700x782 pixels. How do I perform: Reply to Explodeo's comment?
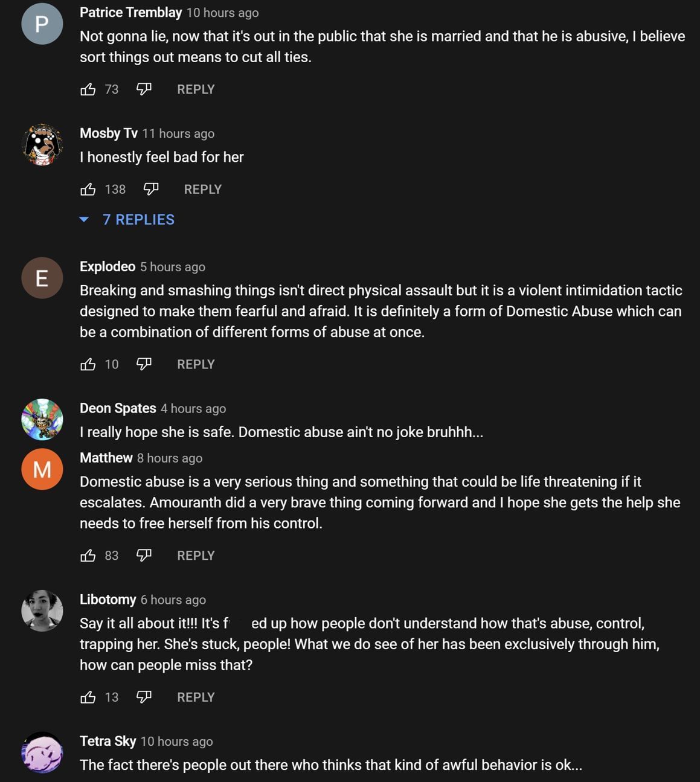(x=196, y=364)
